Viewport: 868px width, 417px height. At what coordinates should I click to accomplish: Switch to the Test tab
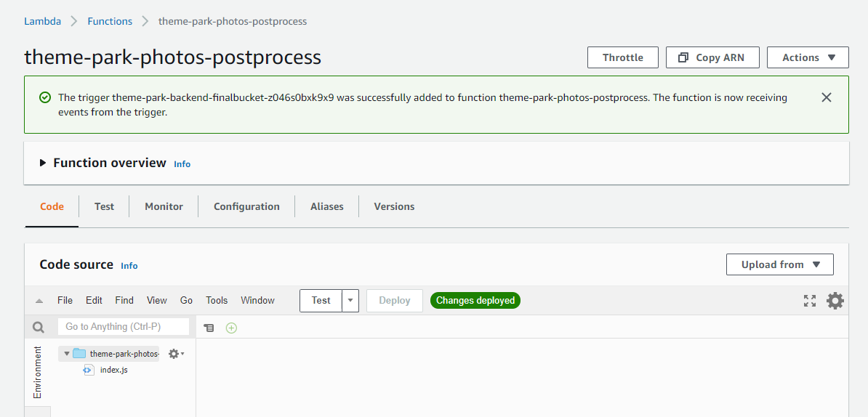click(104, 206)
